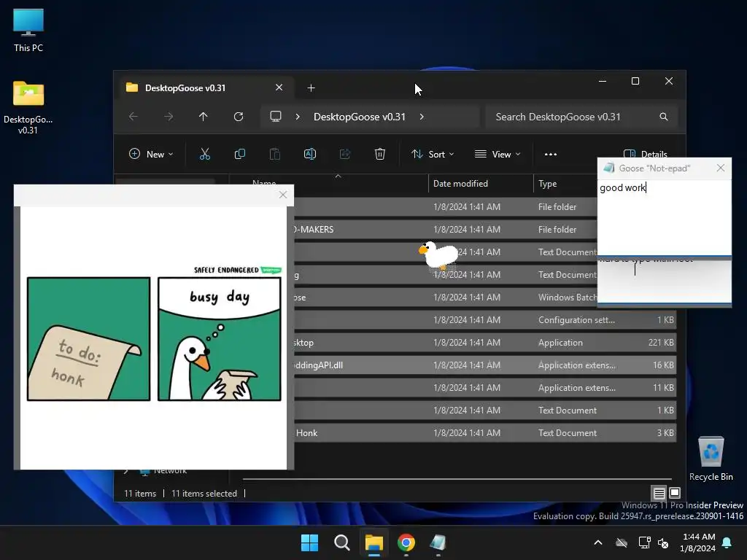Open taskbar Search

click(x=342, y=542)
